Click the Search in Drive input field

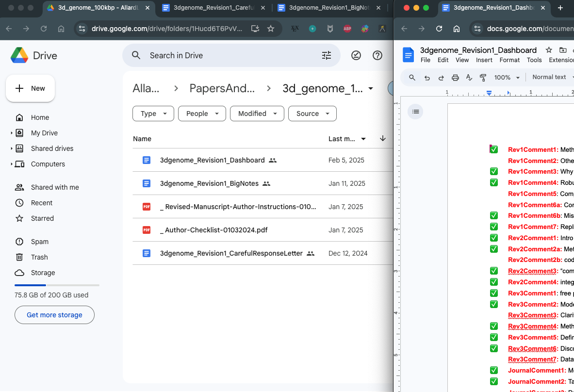point(230,55)
